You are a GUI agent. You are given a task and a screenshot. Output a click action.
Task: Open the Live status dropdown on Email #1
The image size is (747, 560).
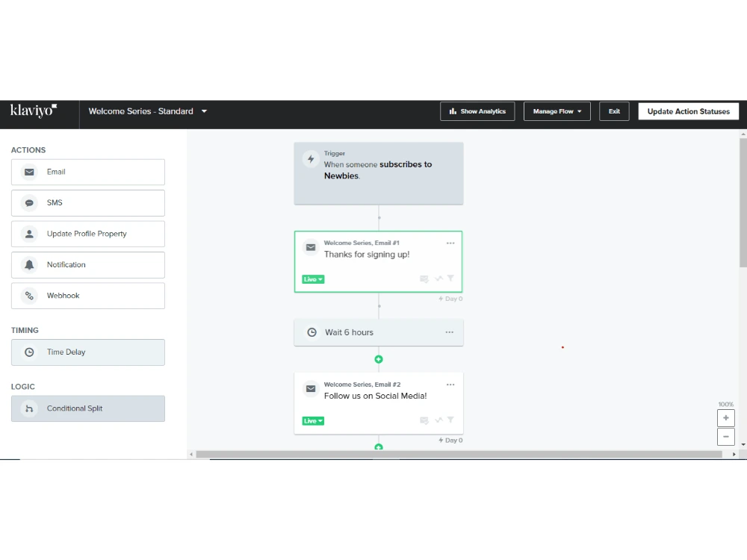(x=313, y=279)
